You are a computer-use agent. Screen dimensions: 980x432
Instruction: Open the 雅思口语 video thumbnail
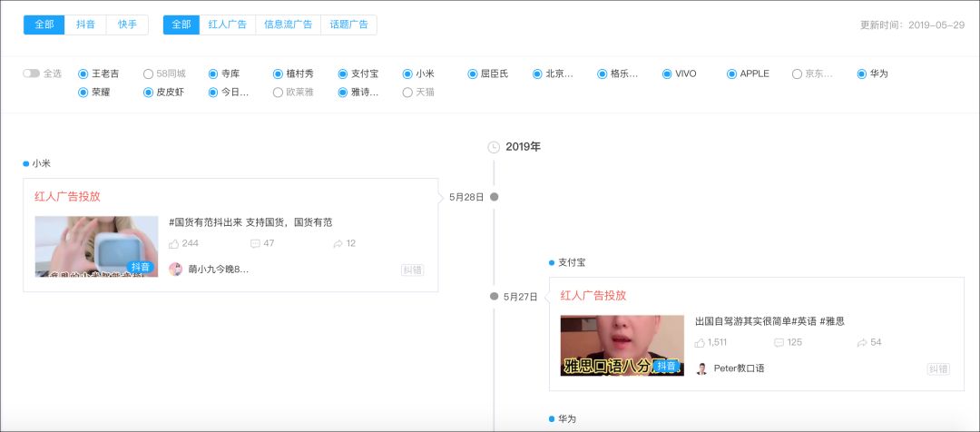[x=622, y=346]
